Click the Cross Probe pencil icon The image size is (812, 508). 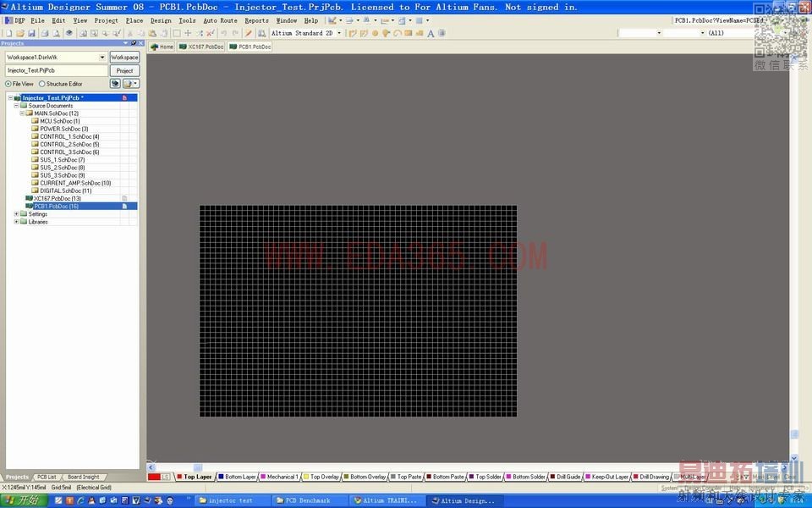(249, 33)
